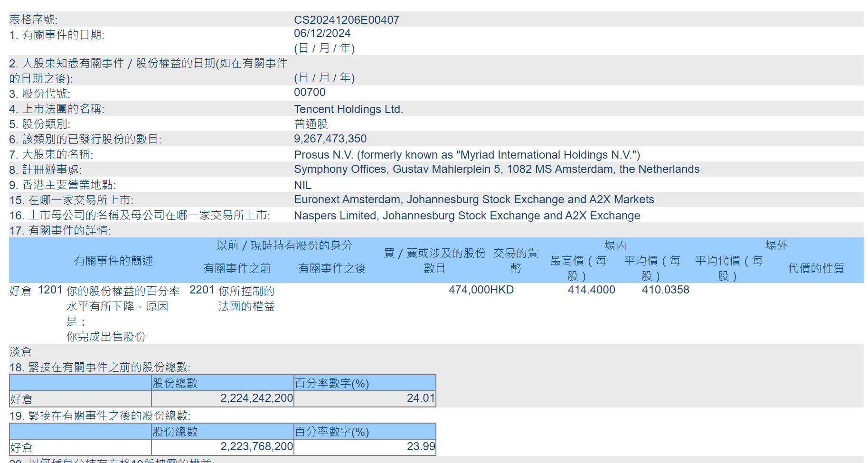This screenshot has width=868, height=463.
Task: Click the Euronext Amsterdam listing exchange text
Action: (474, 199)
